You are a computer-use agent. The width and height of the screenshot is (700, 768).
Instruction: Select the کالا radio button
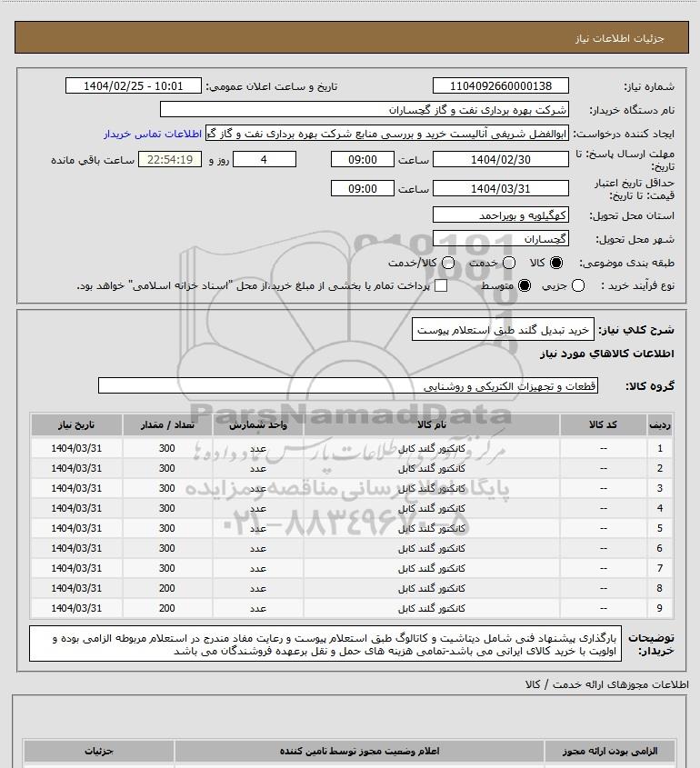point(556,263)
